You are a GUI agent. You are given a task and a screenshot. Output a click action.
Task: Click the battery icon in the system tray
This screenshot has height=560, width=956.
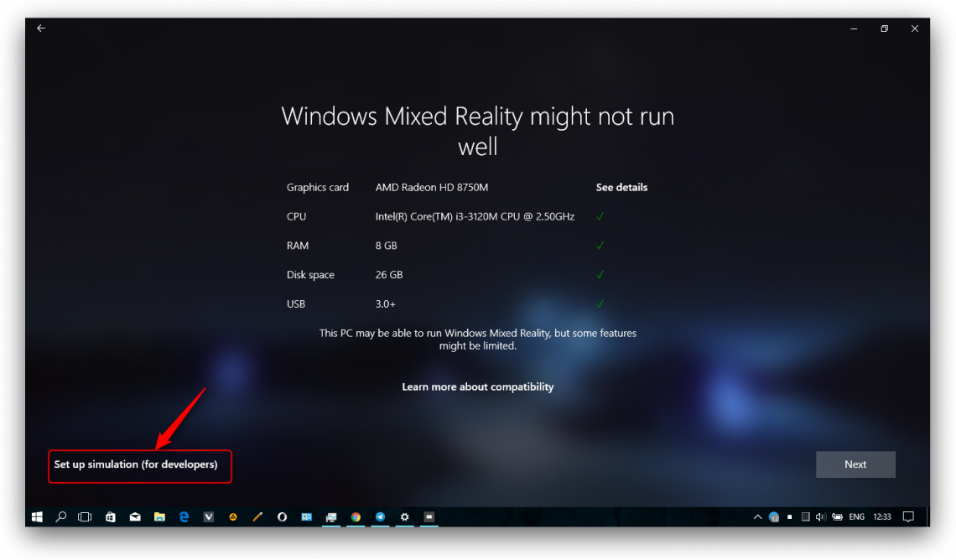pos(837,516)
